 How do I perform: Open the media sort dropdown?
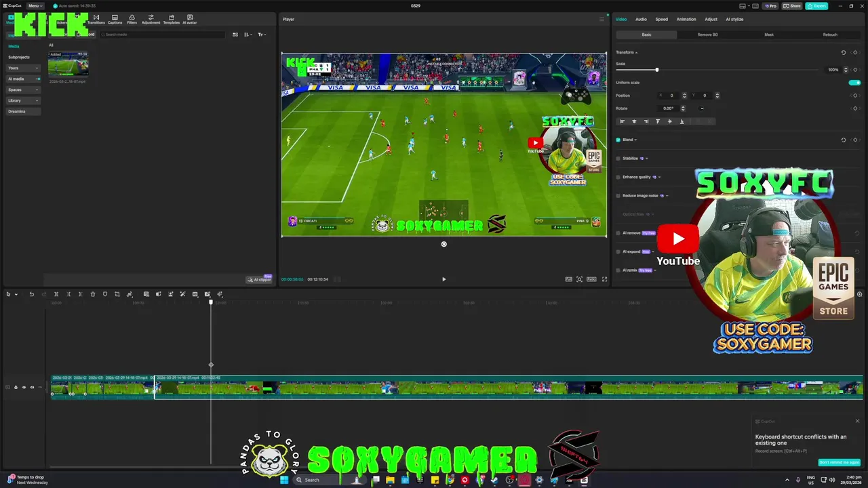[x=248, y=35]
